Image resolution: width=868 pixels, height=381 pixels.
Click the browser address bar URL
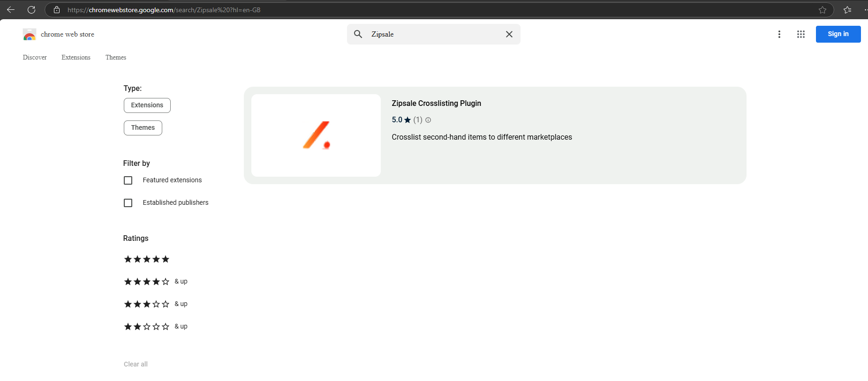click(x=164, y=10)
